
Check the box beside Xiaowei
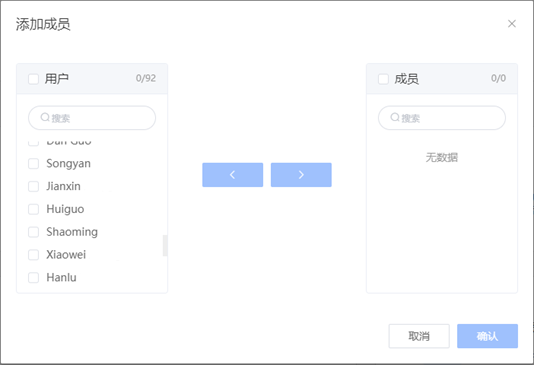tap(33, 255)
